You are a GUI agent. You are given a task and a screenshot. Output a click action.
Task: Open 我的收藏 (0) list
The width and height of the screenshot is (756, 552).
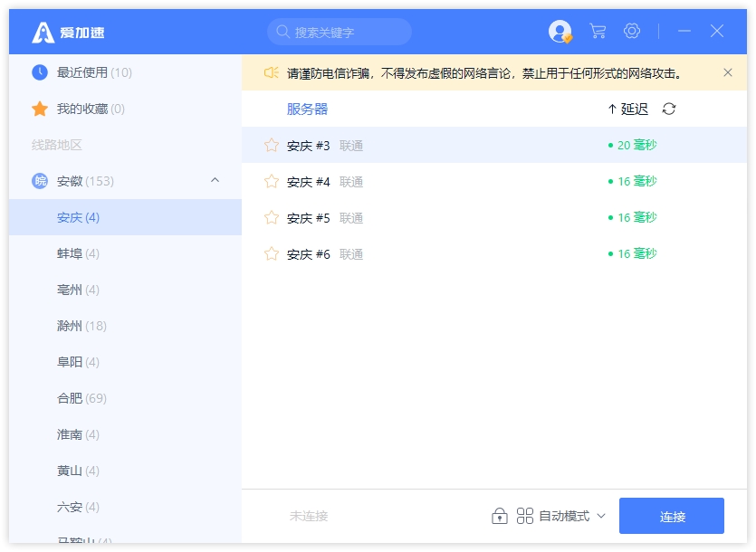pos(125,109)
